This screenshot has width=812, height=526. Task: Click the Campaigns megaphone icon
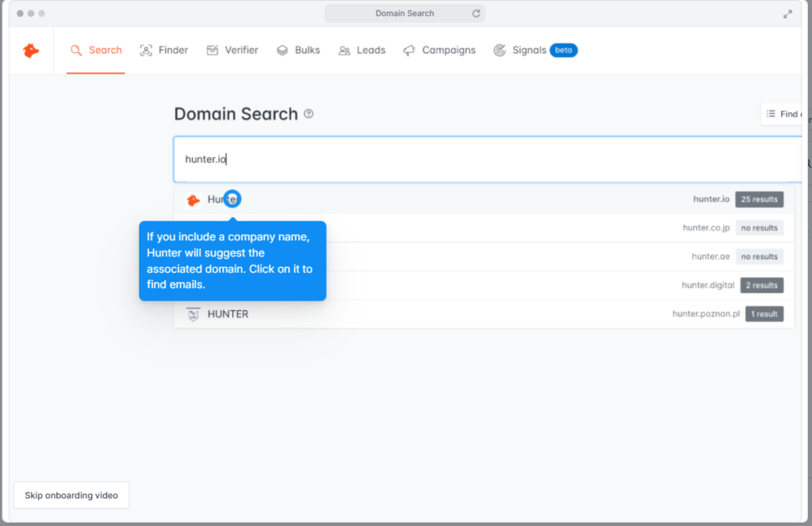[409, 50]
